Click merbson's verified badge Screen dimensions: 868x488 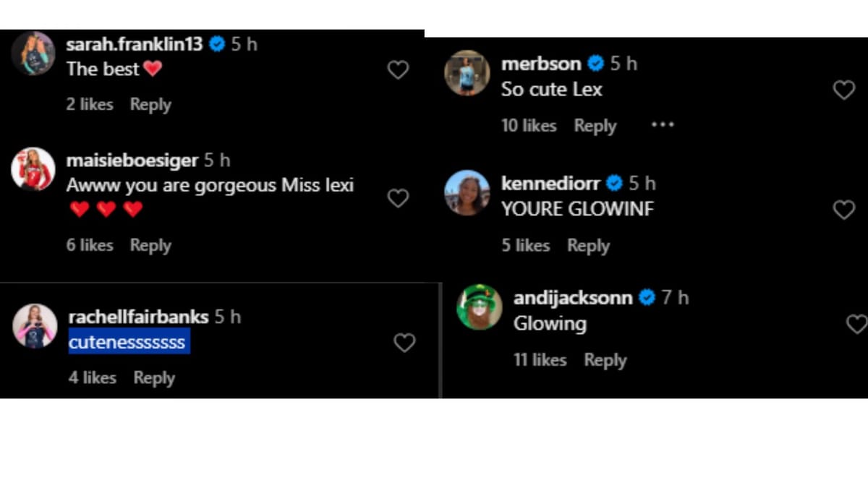595,64
